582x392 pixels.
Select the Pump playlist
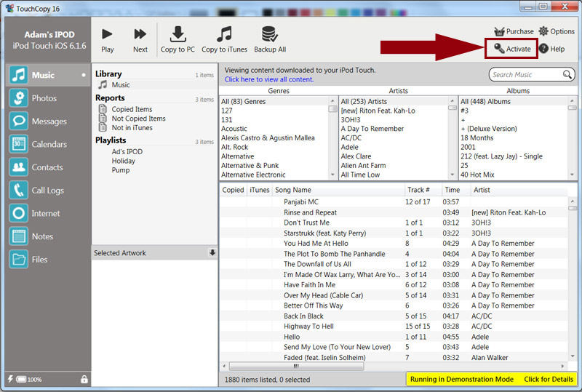121,170
